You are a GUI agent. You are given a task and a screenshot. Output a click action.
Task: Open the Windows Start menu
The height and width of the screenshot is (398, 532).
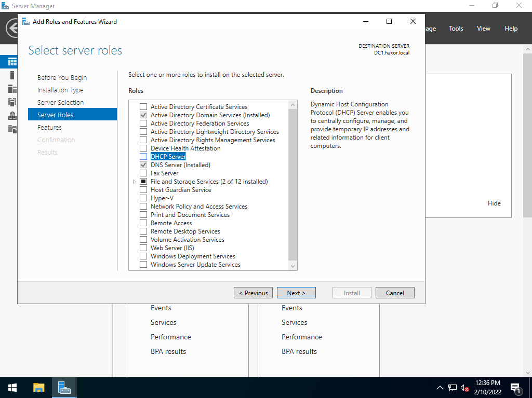12,388
